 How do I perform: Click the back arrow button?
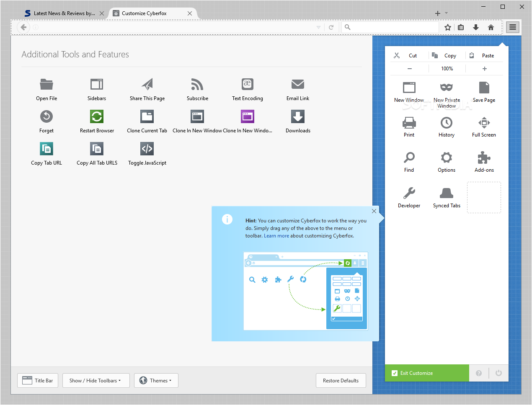(x=23, y=27)
